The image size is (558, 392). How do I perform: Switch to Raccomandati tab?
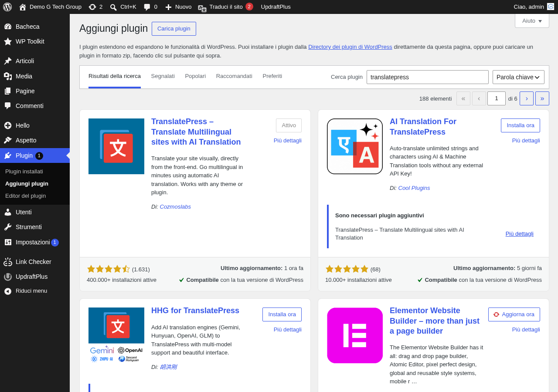234,76
